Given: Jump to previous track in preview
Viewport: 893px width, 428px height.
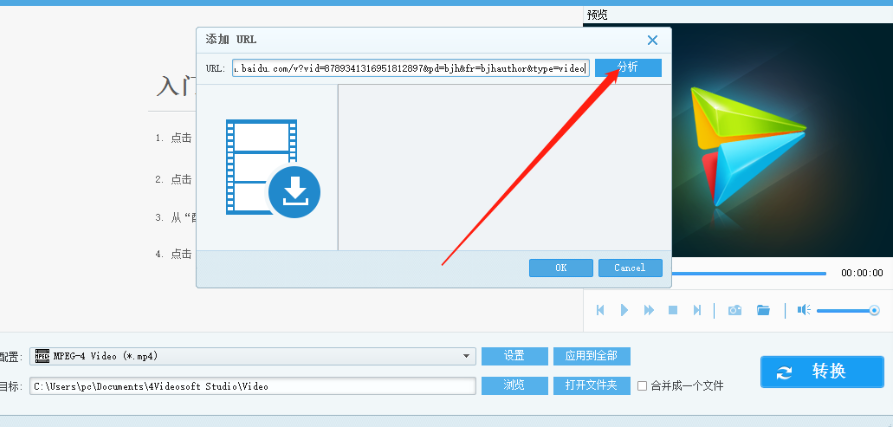Looking at the screenshot, I should [600, 310].
